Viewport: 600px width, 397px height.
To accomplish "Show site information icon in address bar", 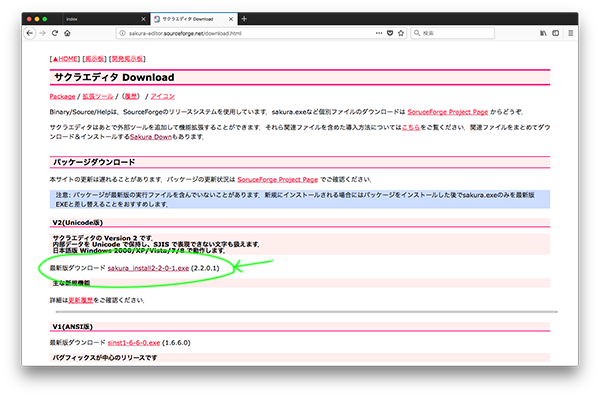I will [122, 33].
